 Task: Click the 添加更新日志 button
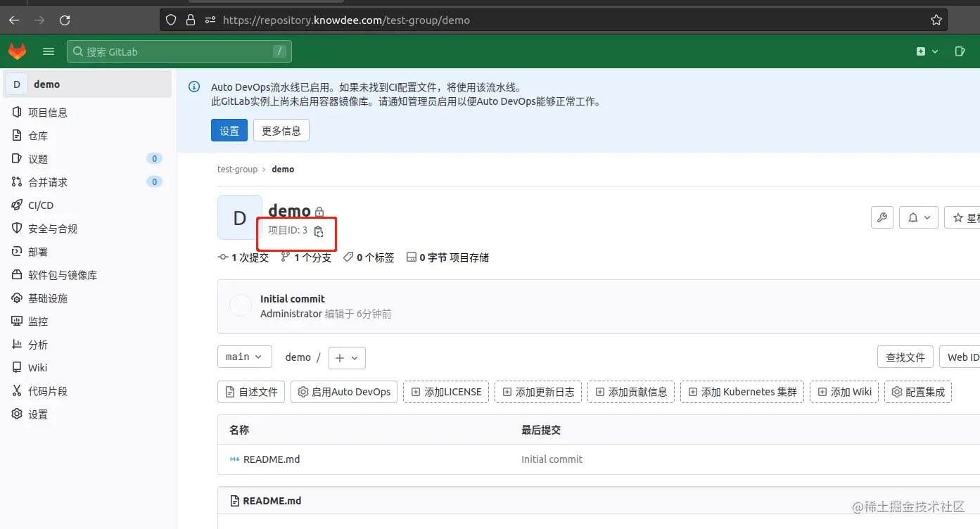click(x=538, y=392)
